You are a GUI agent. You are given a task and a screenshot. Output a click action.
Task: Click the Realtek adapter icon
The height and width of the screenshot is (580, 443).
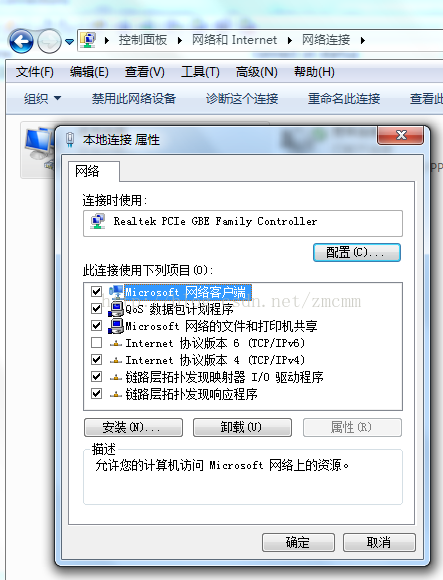[98, 221]
